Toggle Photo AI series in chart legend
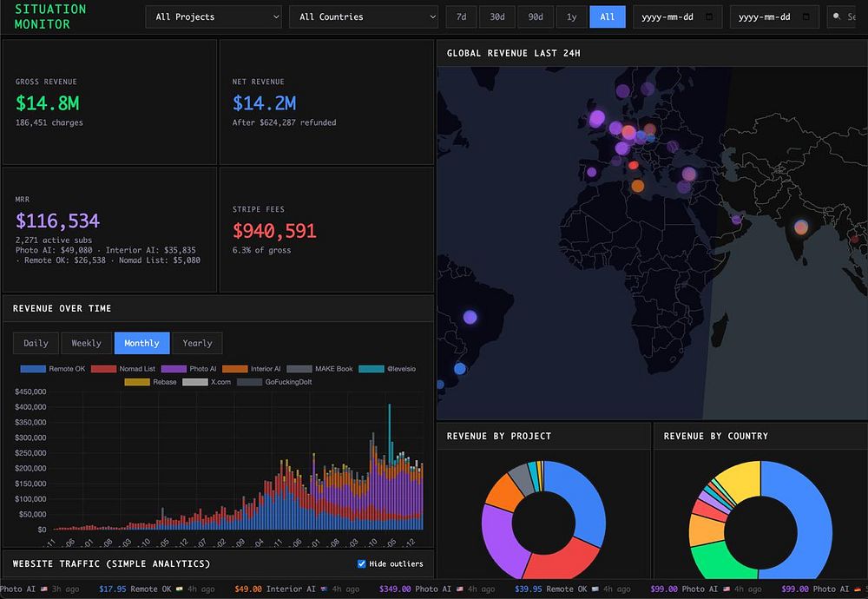868x599 pixels. pos(189,369)
